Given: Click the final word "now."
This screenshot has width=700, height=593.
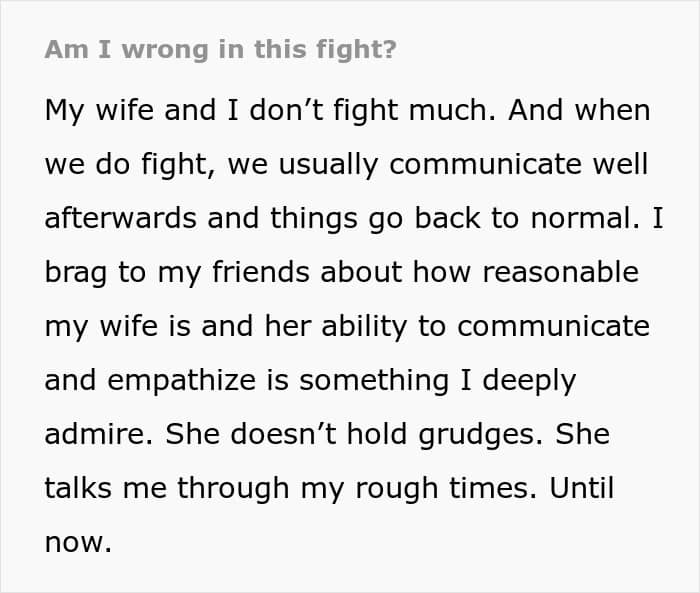Looking at the screenshot, I should pyautogui.click(x=78, y=542).
